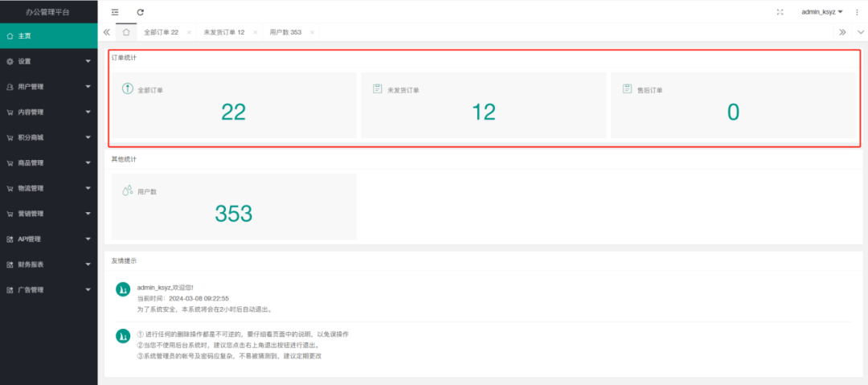Expand the 内容管理 menu arrow

(88, 113)
